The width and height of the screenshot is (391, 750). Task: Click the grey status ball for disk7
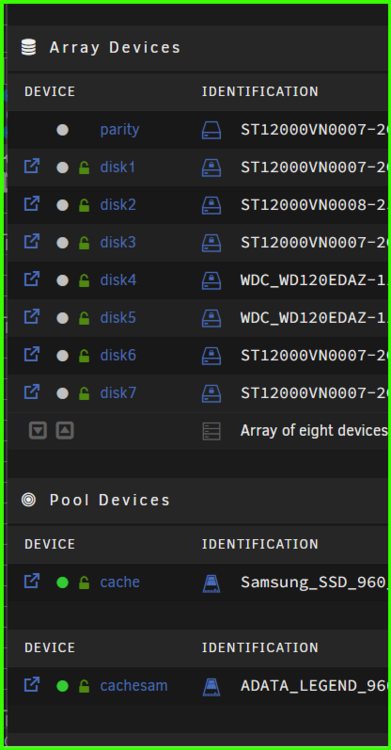(62, 394)
